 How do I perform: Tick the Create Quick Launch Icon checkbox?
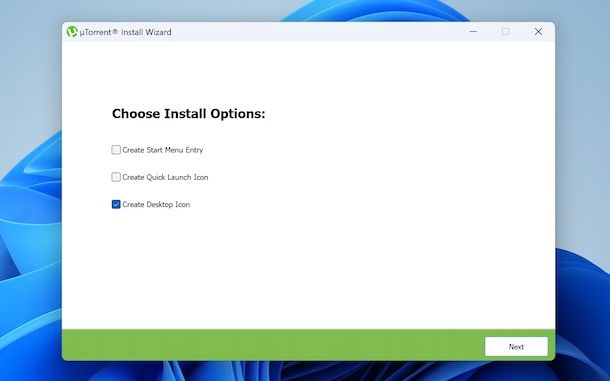point(116,177)
